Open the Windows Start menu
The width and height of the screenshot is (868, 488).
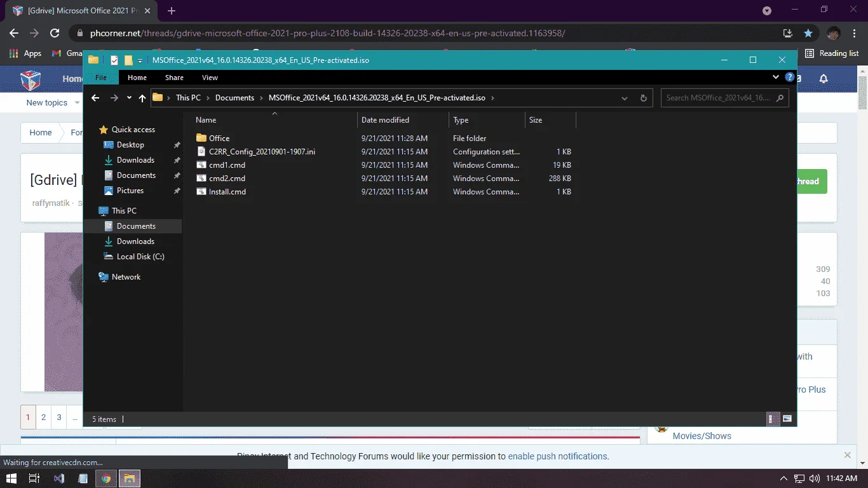coord(11,478)
